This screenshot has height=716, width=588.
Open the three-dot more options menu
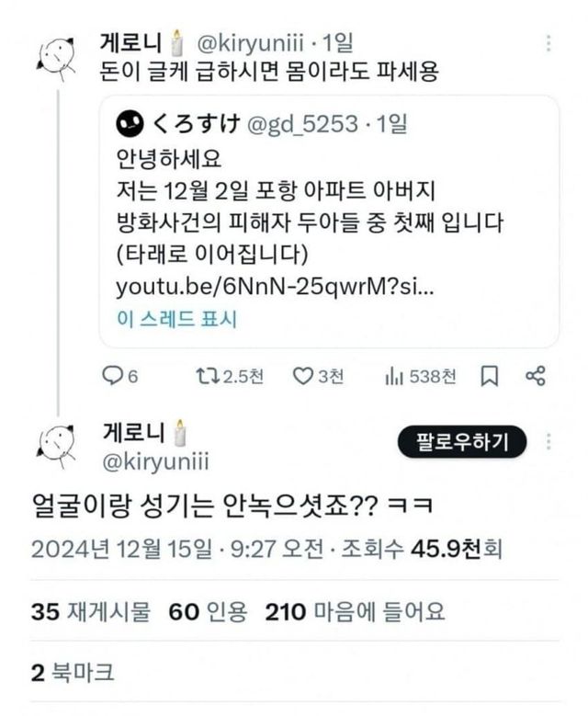click(x=548, y=43)
